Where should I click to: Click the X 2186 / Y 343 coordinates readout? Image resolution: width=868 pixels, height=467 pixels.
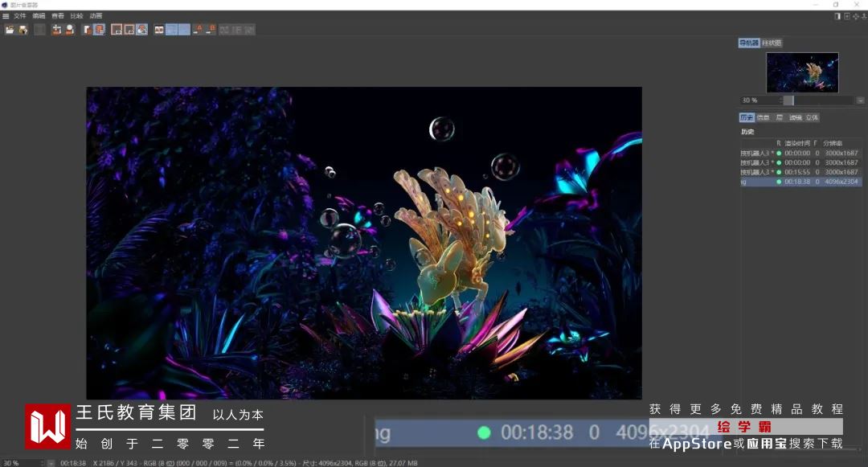click(x=116, y=463)
